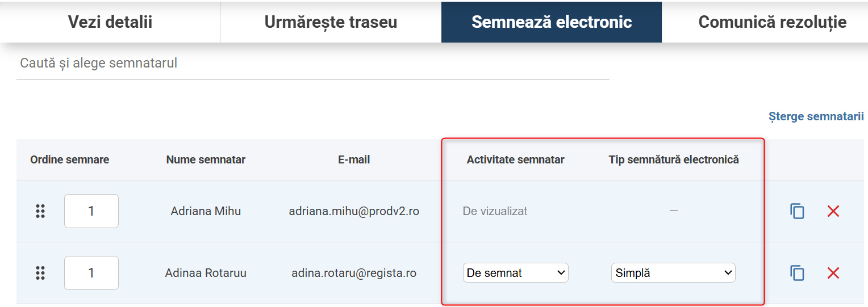The width and height of the screenshot is (868, 307).
Task: Click signing order field for Adriana Mihu
Action: click(91, 211)
